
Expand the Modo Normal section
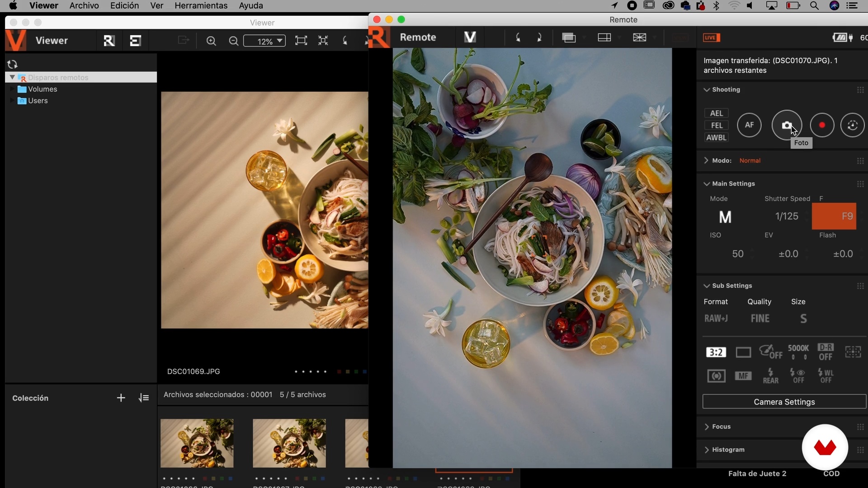706,160
